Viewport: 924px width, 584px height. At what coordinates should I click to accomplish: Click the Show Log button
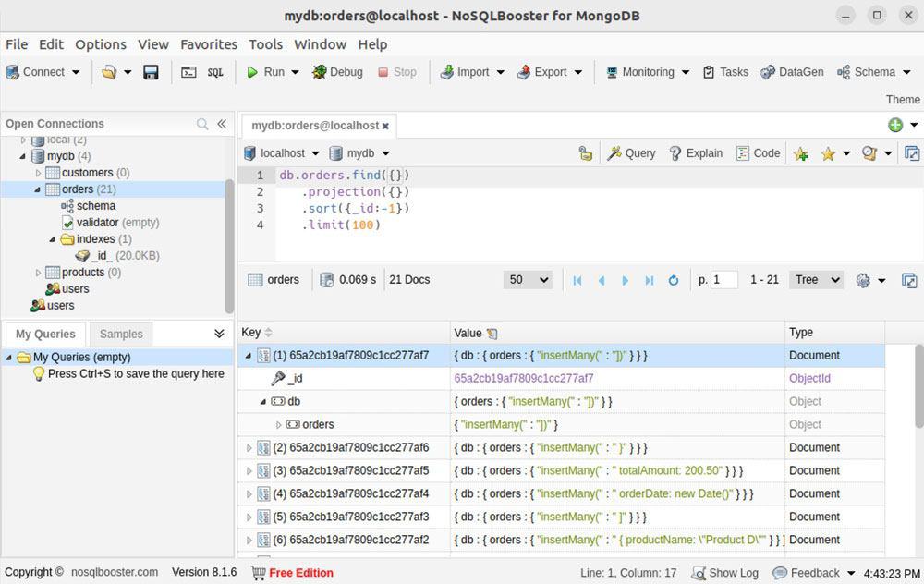[x=724, y=573]
